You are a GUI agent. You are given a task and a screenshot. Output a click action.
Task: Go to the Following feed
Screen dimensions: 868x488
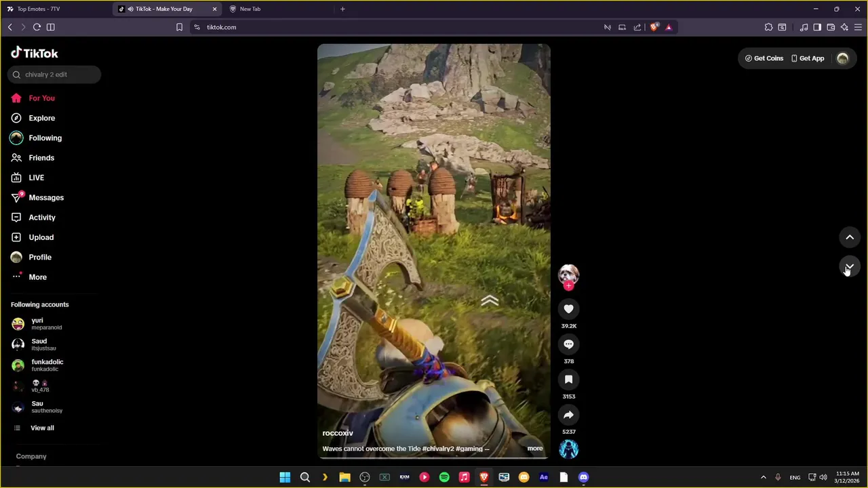36,138
